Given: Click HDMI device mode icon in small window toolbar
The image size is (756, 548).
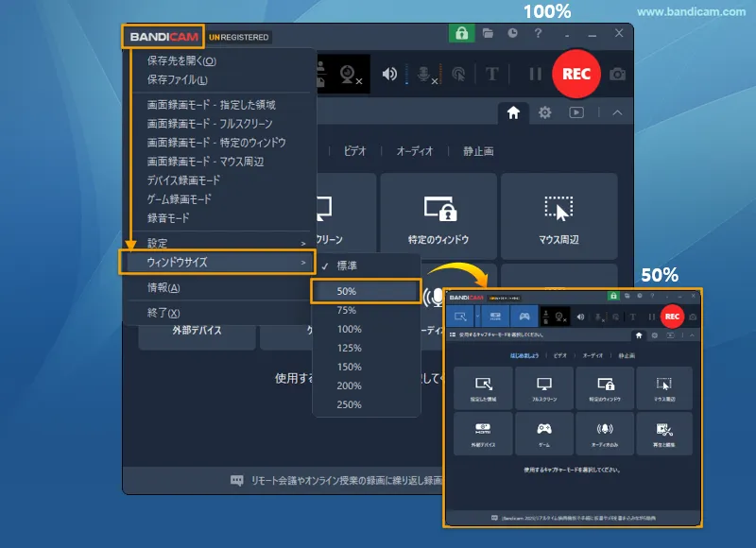Looking at the screenshot, I should (495, 317).
